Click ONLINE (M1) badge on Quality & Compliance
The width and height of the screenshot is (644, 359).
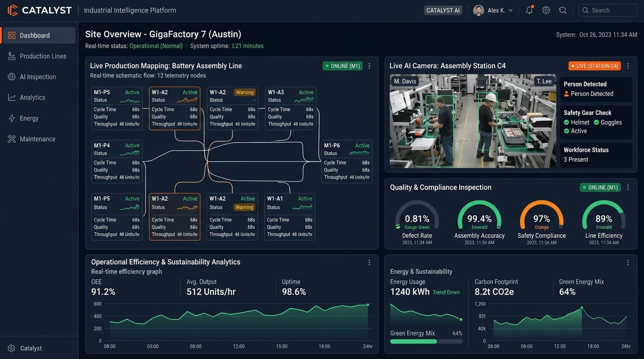[x=600, y=187]
